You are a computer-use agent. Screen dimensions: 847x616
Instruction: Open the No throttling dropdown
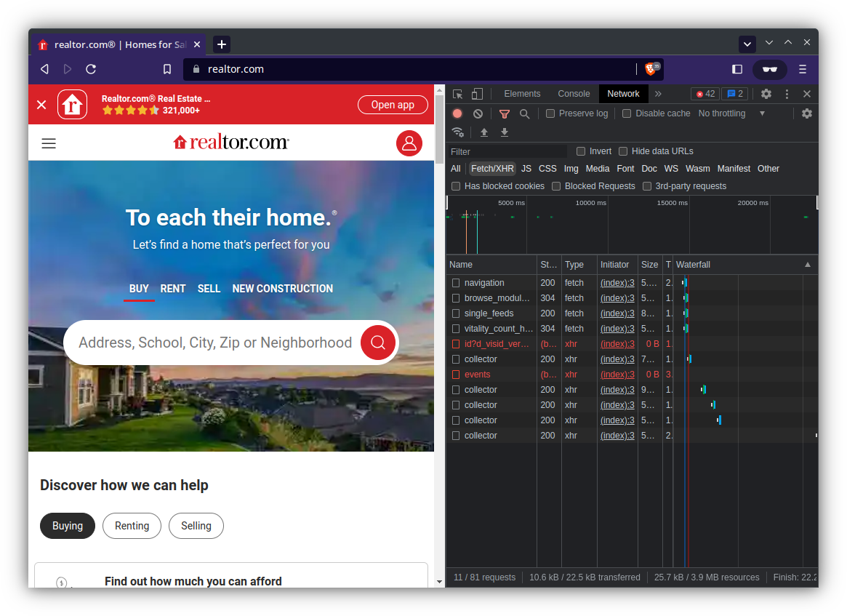731,113
